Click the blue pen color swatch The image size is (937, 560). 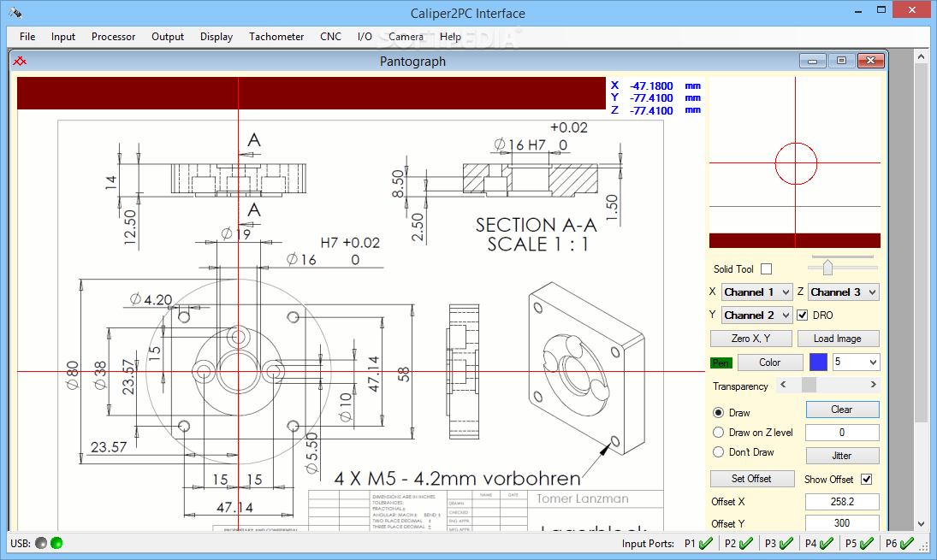818,363
